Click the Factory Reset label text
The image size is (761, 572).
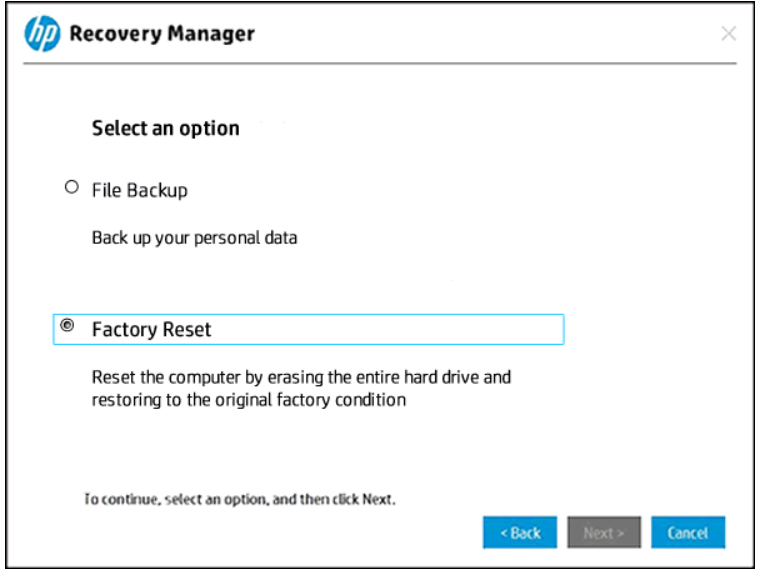pos(151,329)
